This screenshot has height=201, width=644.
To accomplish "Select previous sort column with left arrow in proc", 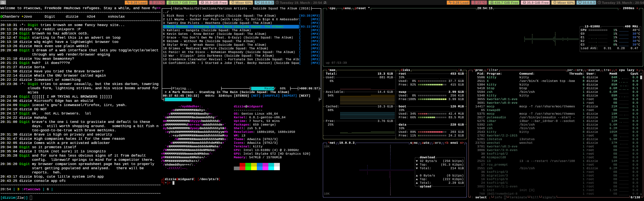I will click(616, 70).
